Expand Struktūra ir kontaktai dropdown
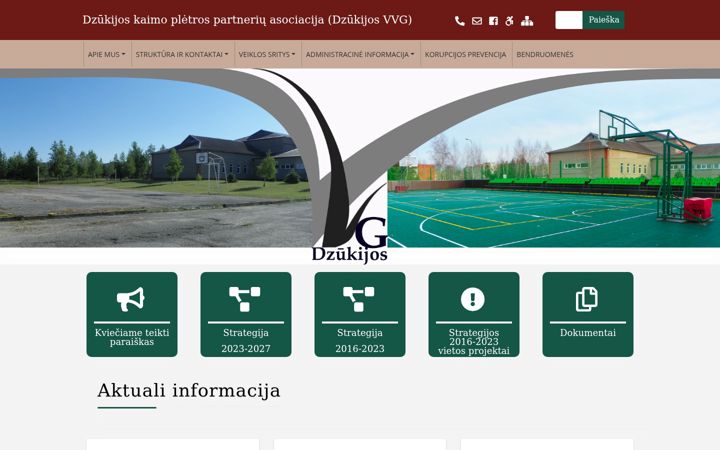Screen dimensions: 720x450 [182, 54]
